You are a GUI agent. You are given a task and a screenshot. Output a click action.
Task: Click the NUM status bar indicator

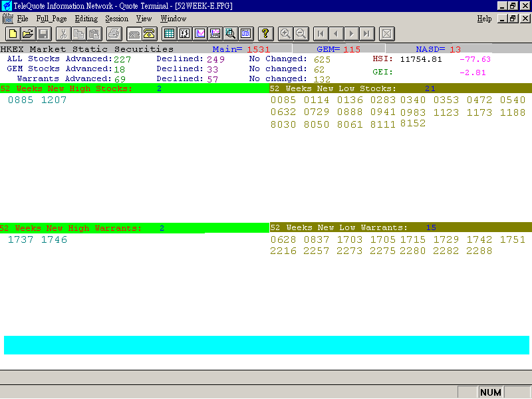(x=491, y=392)
